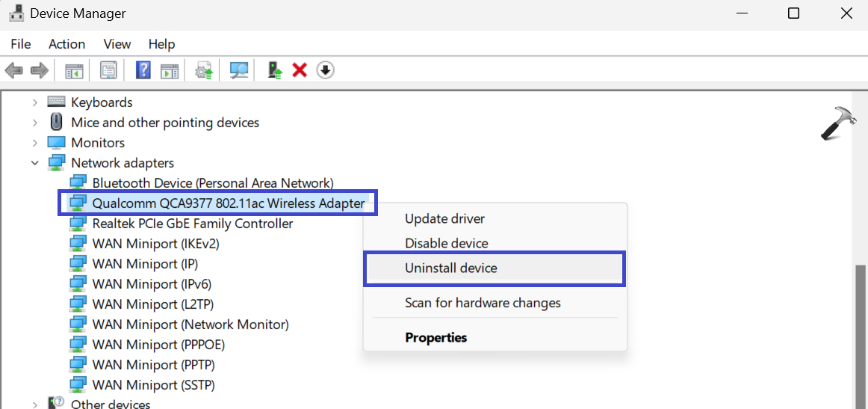This screenshot has width=868, height=409.
Task: Click the vertical scrollbar thumb
Action: tap(861, 336)
